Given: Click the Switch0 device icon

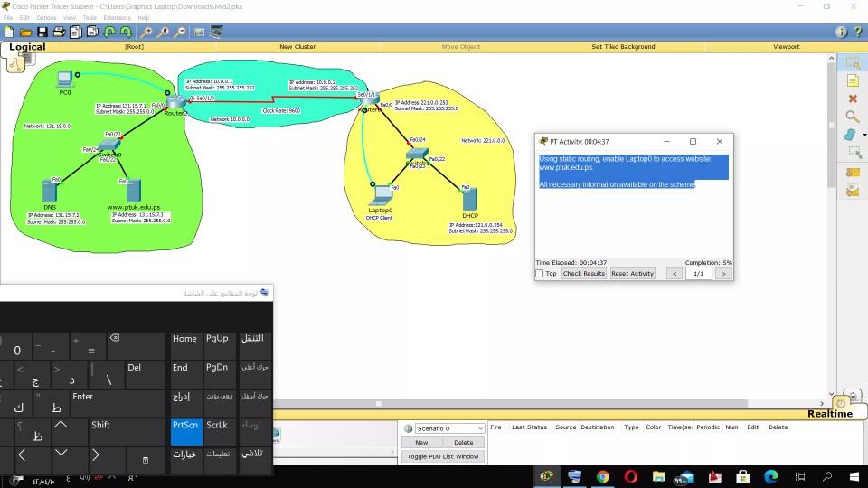Looking at the screenshot, I should [109, 146].
